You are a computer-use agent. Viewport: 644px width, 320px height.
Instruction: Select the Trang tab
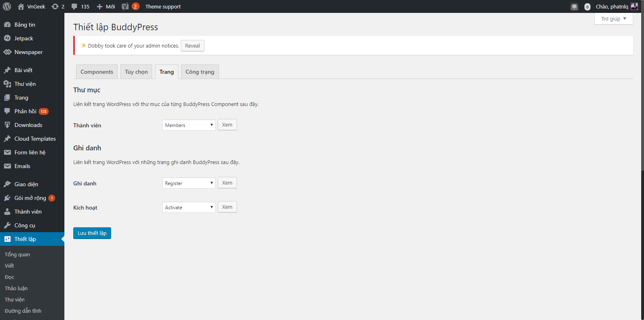[x=167, y=72]
